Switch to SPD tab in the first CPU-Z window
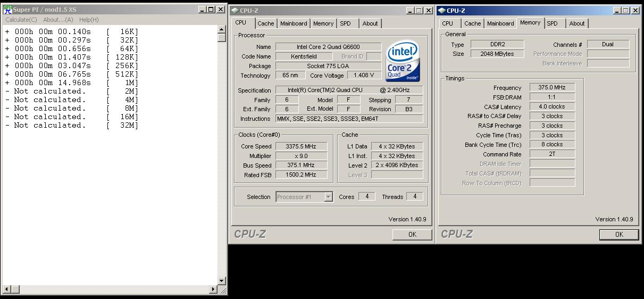The width and height of the screenshot is (644, 299). coord(345,23)
